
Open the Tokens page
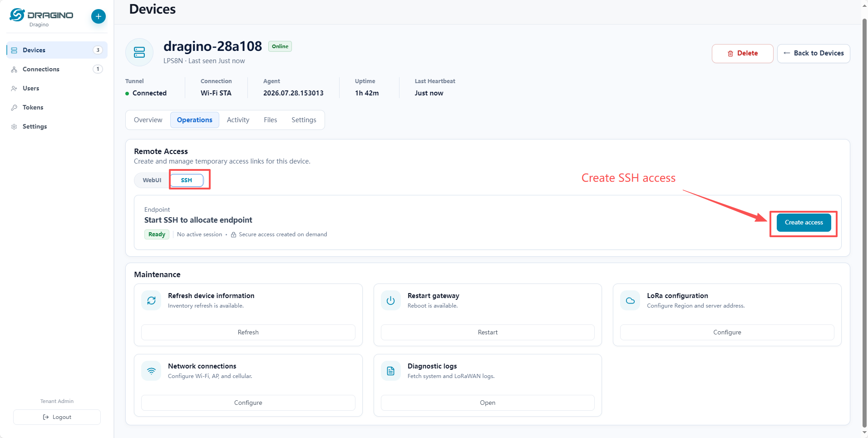57,107
